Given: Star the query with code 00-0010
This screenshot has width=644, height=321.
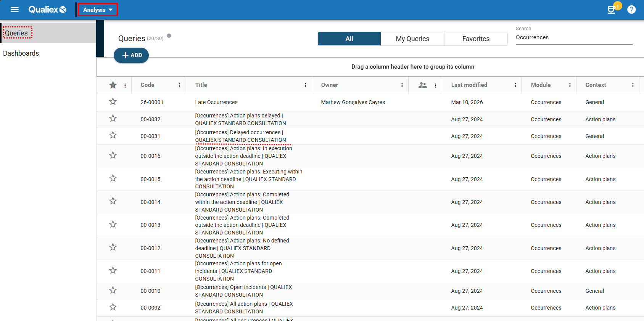Looking at the screenshot, I should coord(113,291).
